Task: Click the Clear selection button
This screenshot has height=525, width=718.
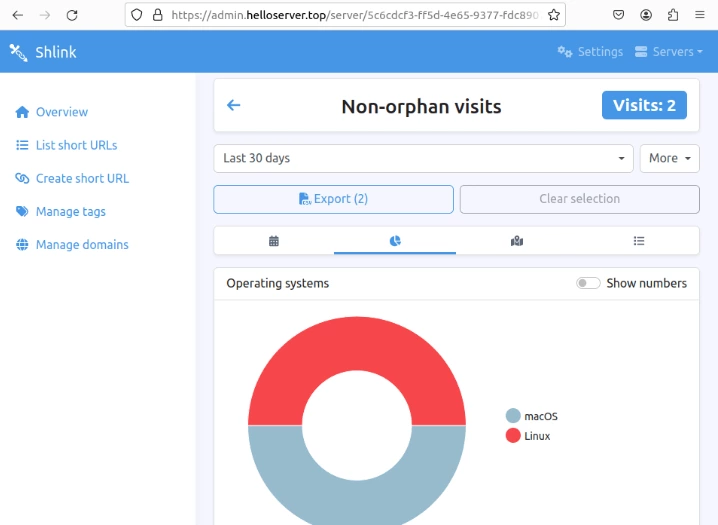Action: (580, 199)
